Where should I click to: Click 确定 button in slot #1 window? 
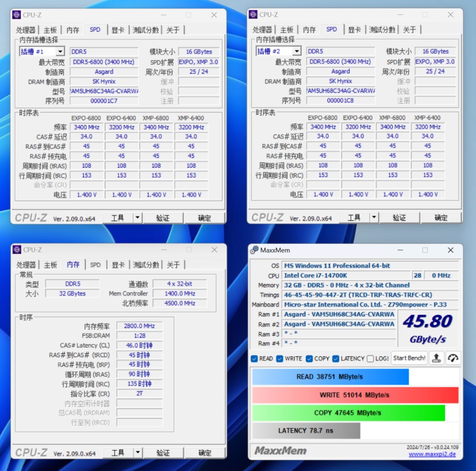pyautogui.click(x=205, y=218)
